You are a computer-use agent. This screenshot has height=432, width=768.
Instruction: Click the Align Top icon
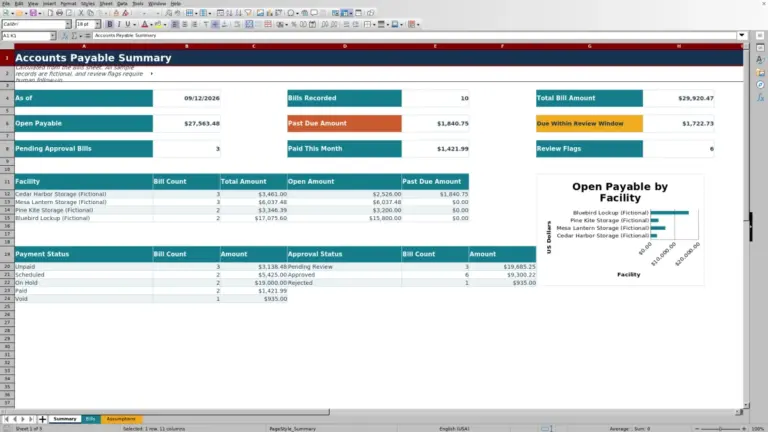[206, 24]
